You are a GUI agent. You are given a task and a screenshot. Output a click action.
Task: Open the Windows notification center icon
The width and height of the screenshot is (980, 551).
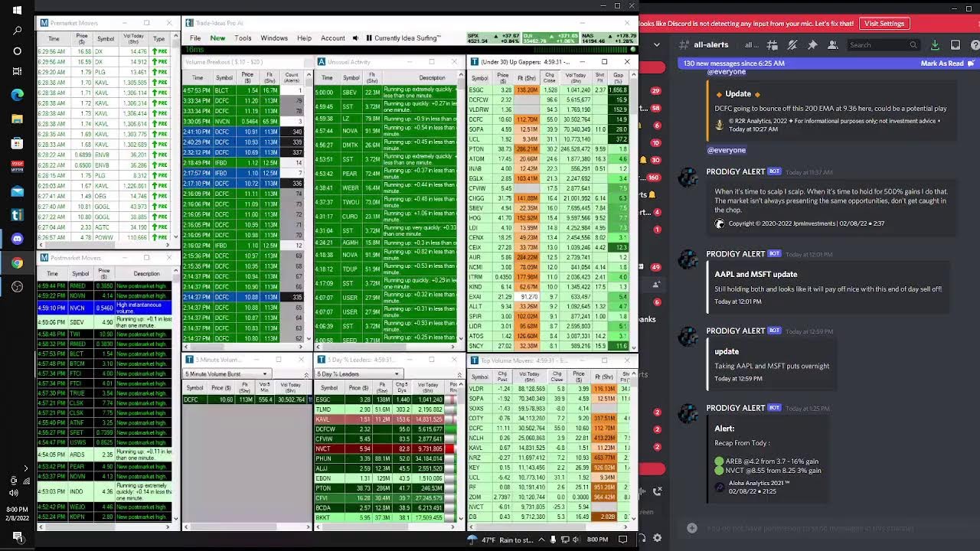[622, 540]
